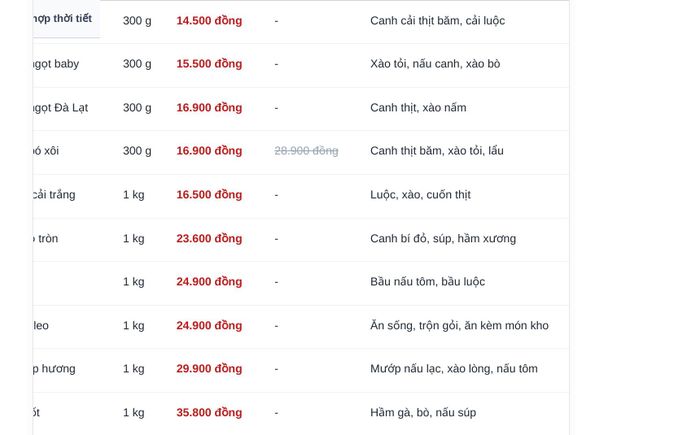The height and width of the screenshot is (435, 700).
Task: Click 'Ăn sống, trộn gỏi, ăn kèm món kho'
Action: (x=459, y=326)
